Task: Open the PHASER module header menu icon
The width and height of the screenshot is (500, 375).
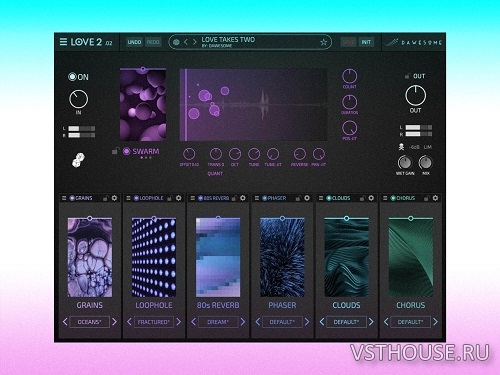Action: (x=257, y=198)
